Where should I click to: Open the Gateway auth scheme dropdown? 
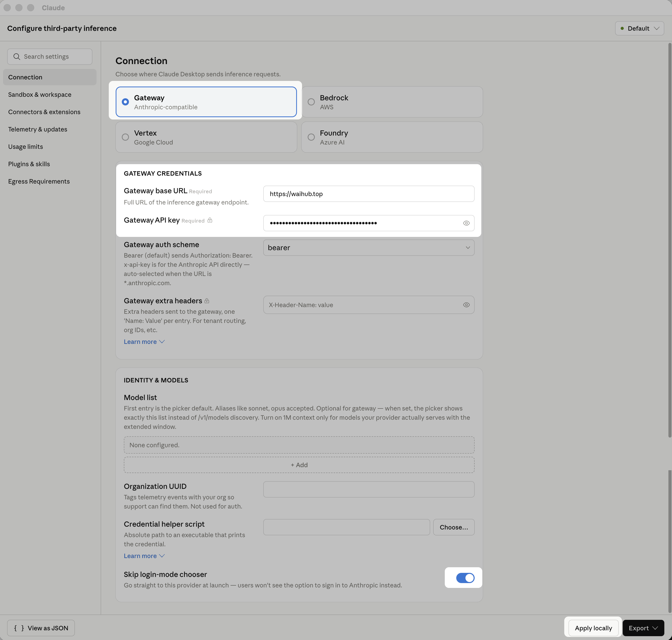[x=369, y=248]
